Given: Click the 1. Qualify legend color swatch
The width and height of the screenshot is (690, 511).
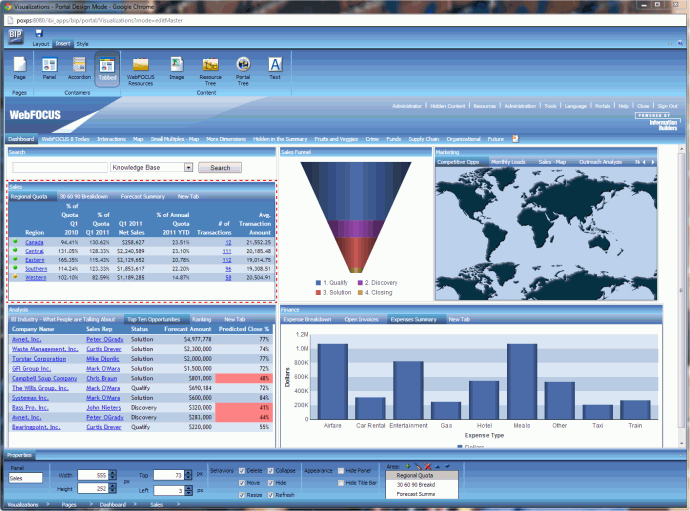Looking at the screenshot, I should 318,283.
